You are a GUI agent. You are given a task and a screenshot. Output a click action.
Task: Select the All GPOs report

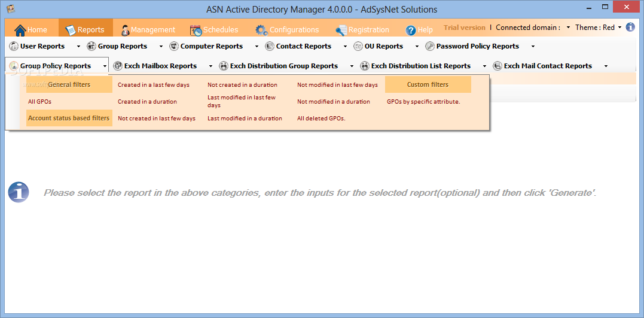pyautogui.click(x=40, y=102)
